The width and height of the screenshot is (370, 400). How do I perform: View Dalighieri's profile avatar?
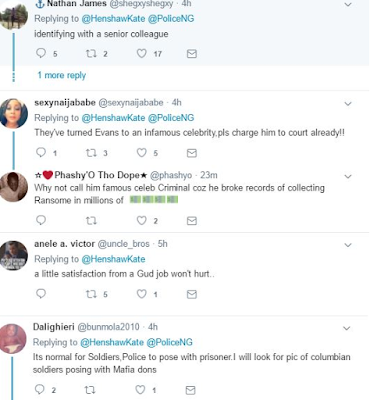point(13,338)
